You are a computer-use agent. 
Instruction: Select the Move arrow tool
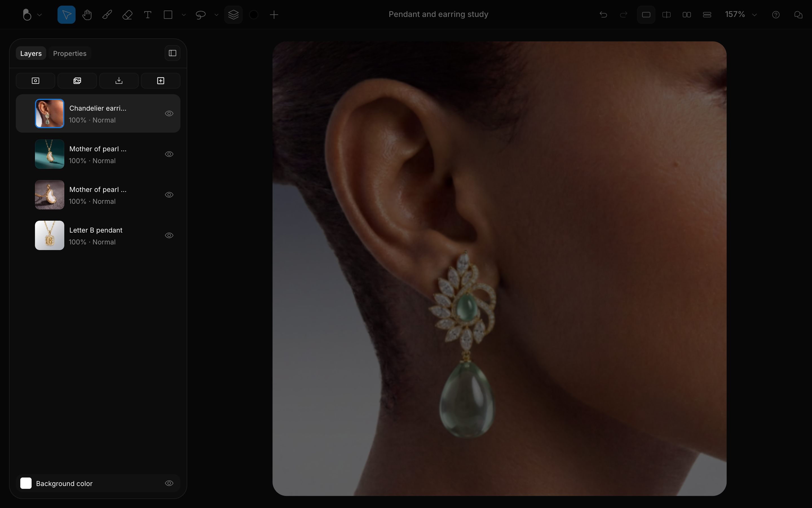[67, 15]
